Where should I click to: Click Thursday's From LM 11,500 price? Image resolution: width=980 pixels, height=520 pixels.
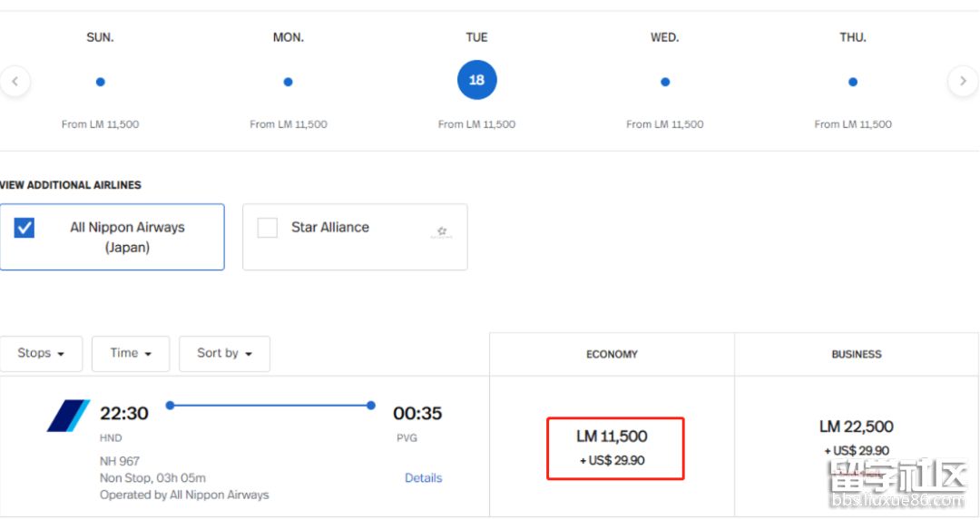click(853, 124)
